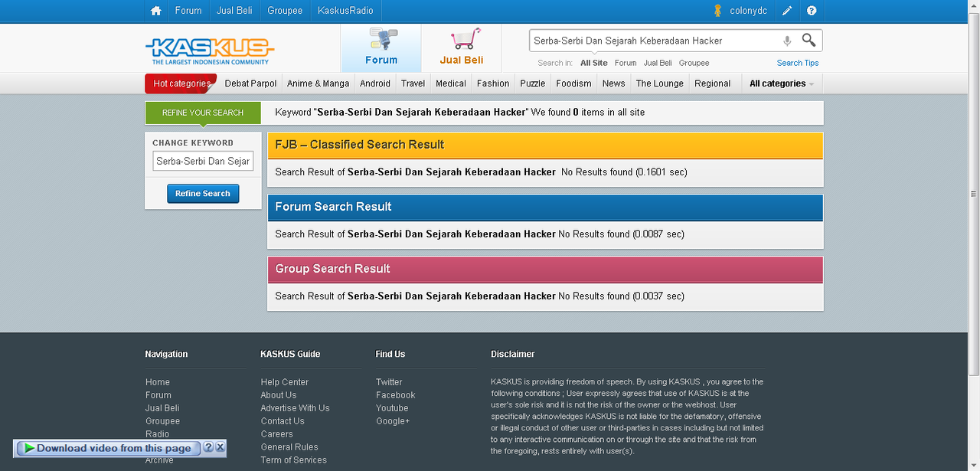Open the Foodism category
Screen dimensions: 980x471
[573, 83]
